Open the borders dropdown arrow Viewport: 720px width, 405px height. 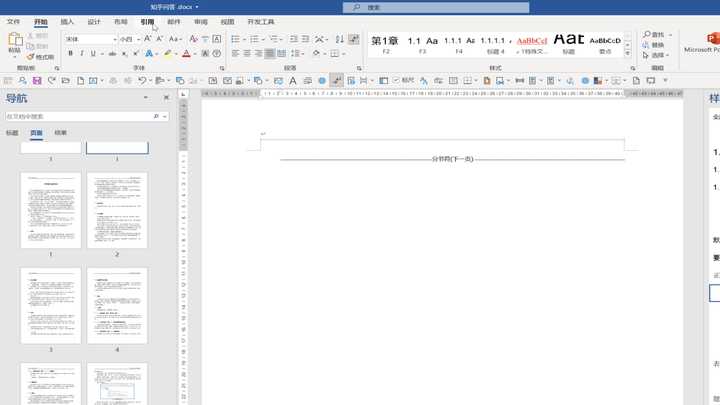(x=343, y=54)
